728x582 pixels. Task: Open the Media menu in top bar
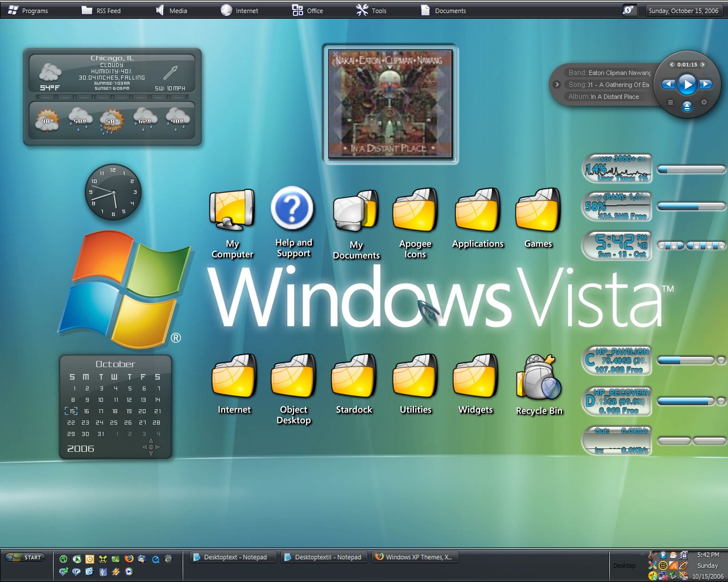coord(171,10)
